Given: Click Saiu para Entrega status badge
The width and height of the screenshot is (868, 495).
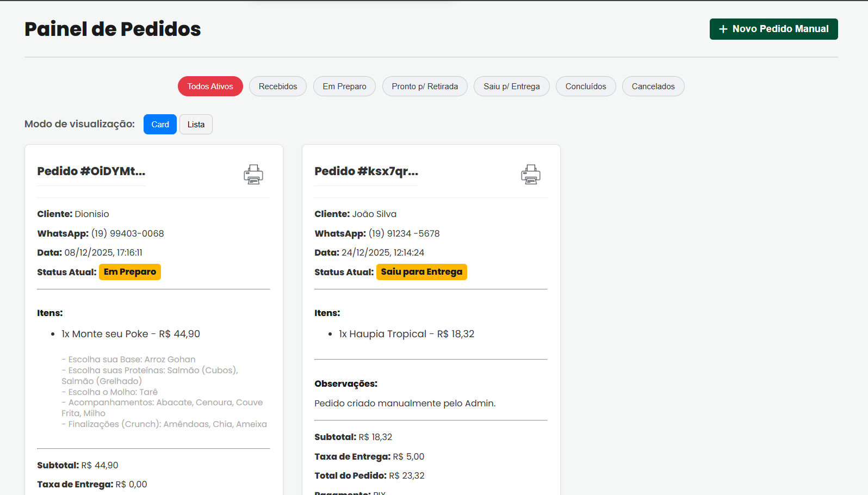Looking at the screenshot, I should point(421,272).
